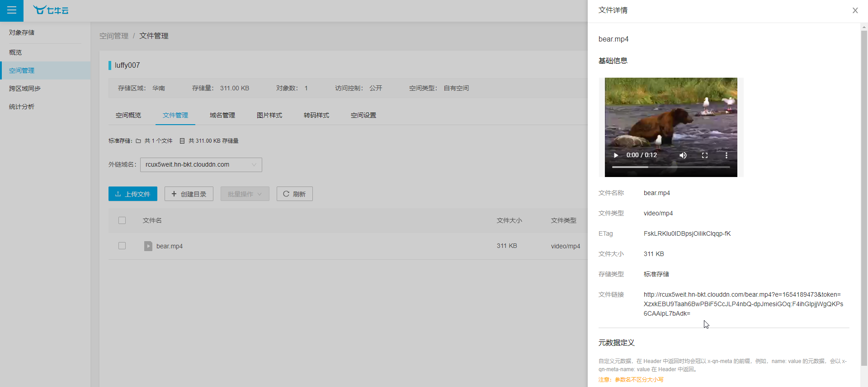This screenshot has width=868, height=387.
Task: Enter video fullscreen mode
Action: [x=704, y=155]
